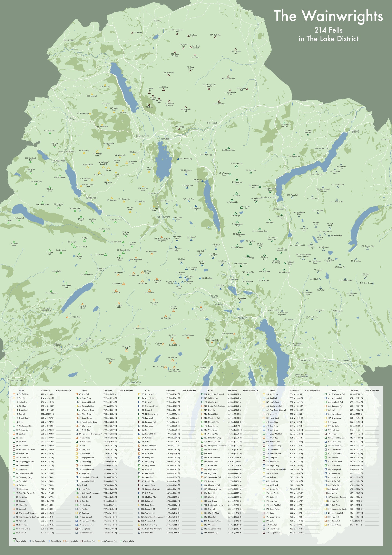This screenshot has height=555, width=392.
Task: Select the Scafell Pike summit triangle marker
Action: (124, 284)
